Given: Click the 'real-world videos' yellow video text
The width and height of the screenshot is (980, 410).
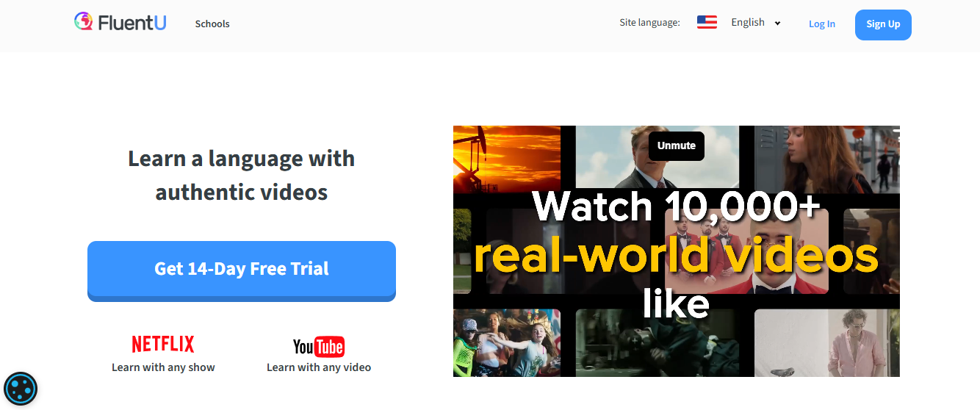Looking at the screenshot, I should click(676, 256).
